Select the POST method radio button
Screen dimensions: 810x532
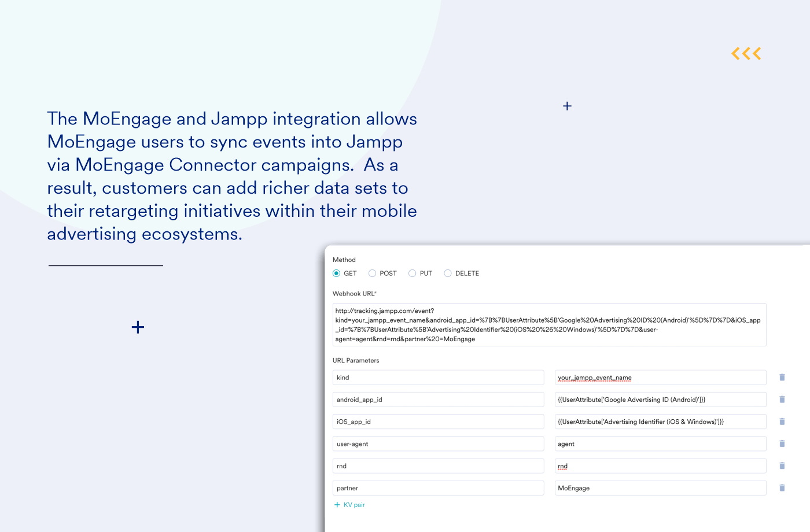373,274
